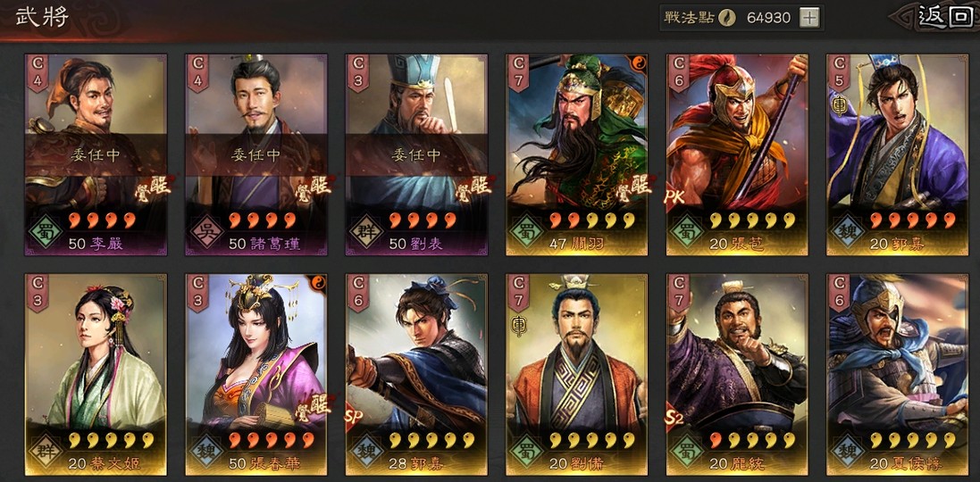The image size is (980, 482).
Task: Select the 關羽 level 47 card
Action: (x=576, y=154)
